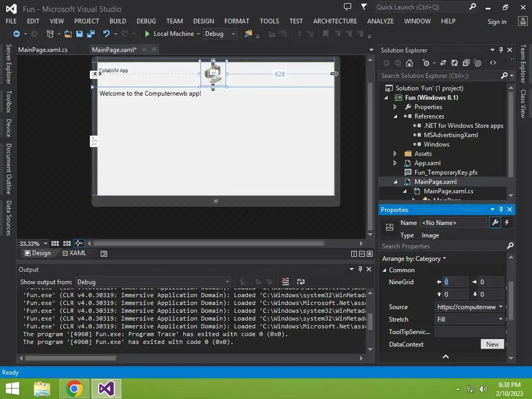
Task: Click Sync with Active Document icon
Action: (x=443, y=63)
